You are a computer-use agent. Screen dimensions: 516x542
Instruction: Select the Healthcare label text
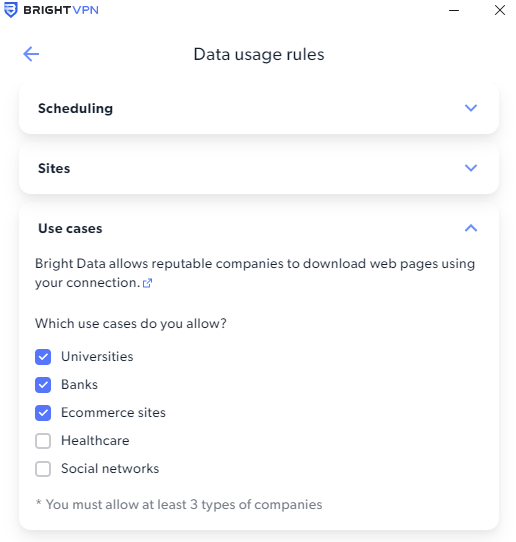click(95, 441)
